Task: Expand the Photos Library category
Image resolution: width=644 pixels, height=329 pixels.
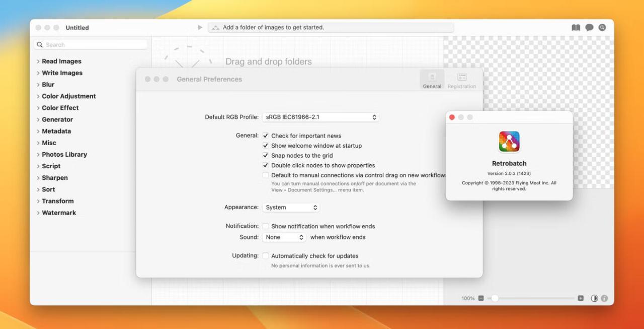Action: tap(38, 154)
